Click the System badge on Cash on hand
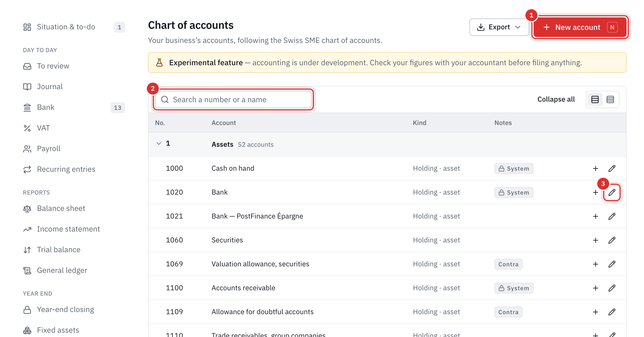Viewport: 644px width, 337px height. point(514,168)
